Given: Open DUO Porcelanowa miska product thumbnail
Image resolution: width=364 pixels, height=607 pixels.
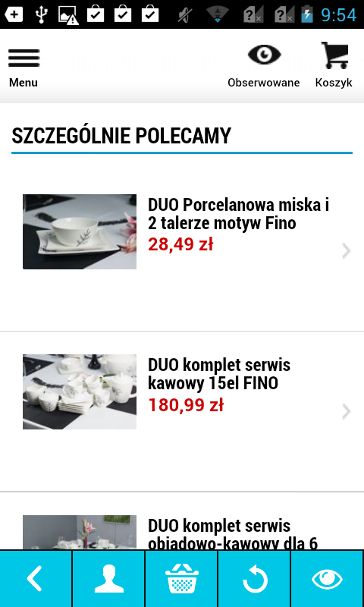Looking at the screenshot, I should (80, 231).
